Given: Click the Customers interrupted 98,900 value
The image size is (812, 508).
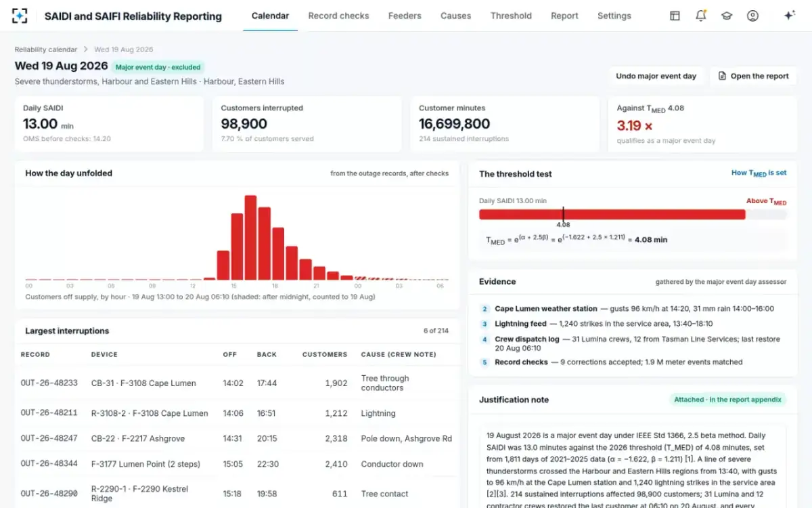Looking at the screenshot, I should [x=244, y=124].
